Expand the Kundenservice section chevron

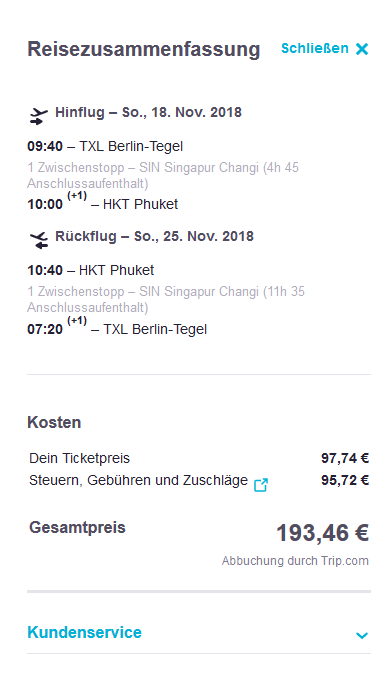click(362, 635)
